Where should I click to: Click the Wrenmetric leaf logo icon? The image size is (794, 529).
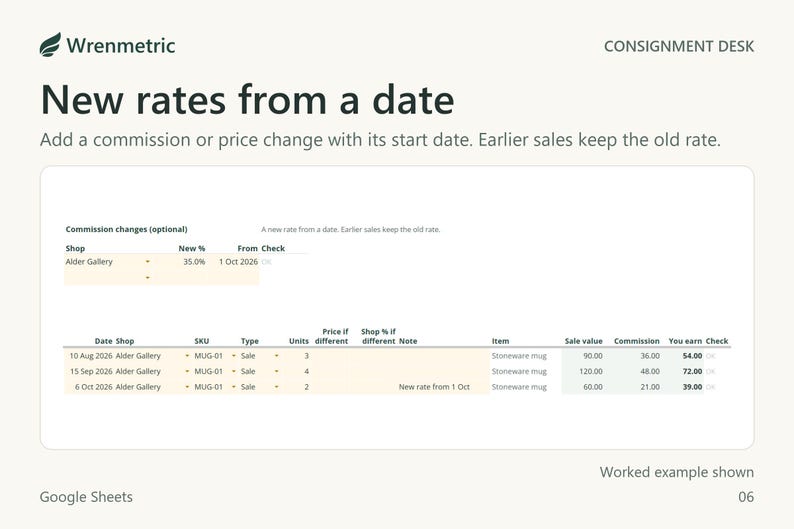(50, 45)
